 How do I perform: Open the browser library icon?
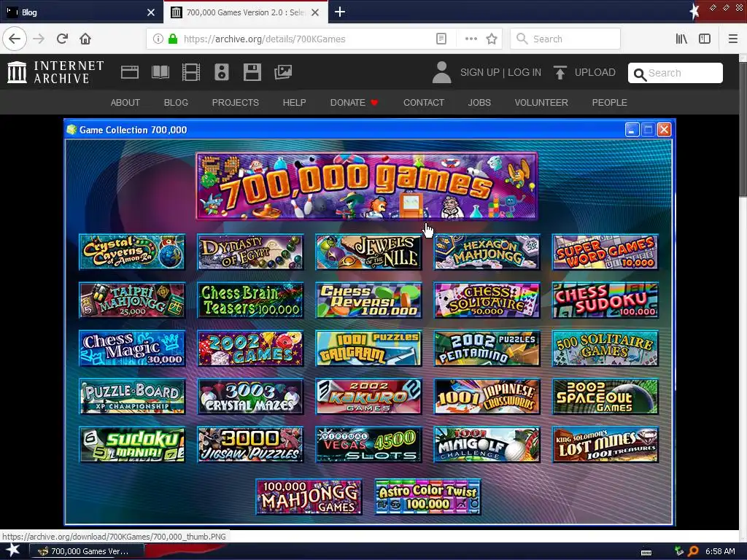[681, 39]
